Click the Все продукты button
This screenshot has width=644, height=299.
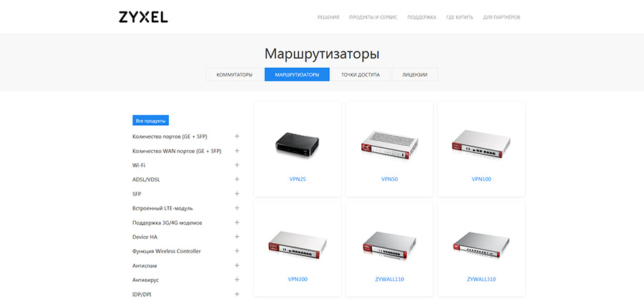[151, 121]
